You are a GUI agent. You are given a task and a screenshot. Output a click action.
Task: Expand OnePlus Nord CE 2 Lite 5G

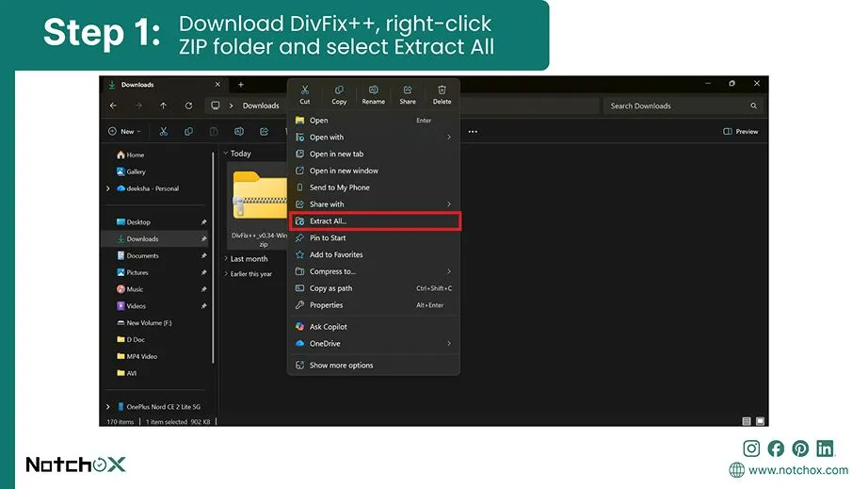[x=108, y=406]
